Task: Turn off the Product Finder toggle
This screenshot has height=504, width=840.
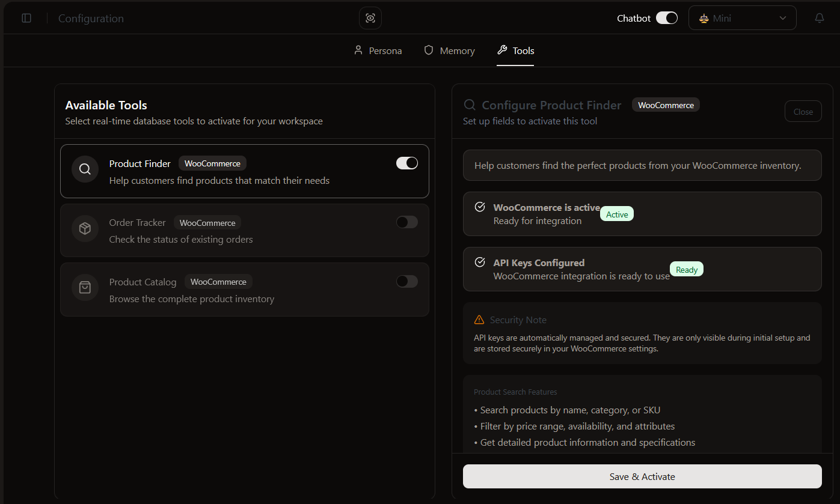Action: (406, 163)
